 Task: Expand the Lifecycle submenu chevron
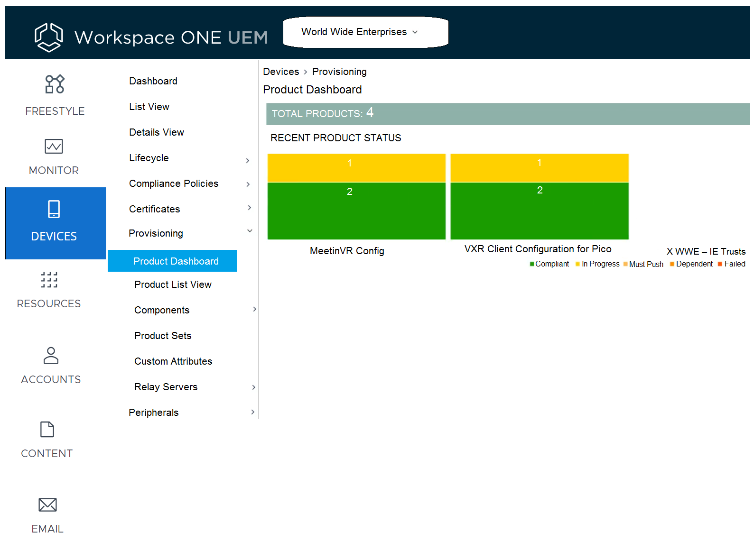pyautogui.click(x=248, y=161)
